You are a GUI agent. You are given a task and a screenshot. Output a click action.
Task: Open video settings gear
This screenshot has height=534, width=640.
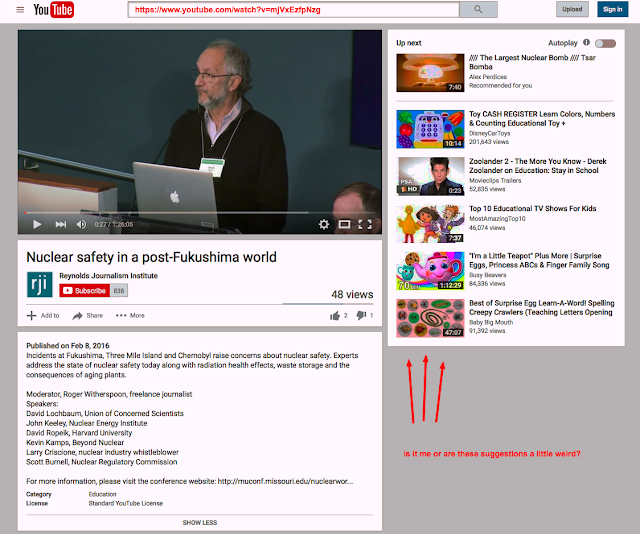tap(324, 224)
